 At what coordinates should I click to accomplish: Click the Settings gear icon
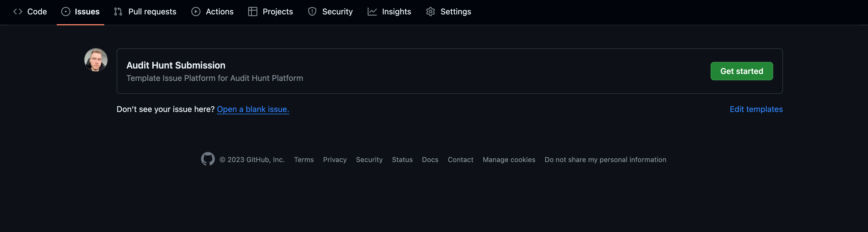click(x=431, y=12)
